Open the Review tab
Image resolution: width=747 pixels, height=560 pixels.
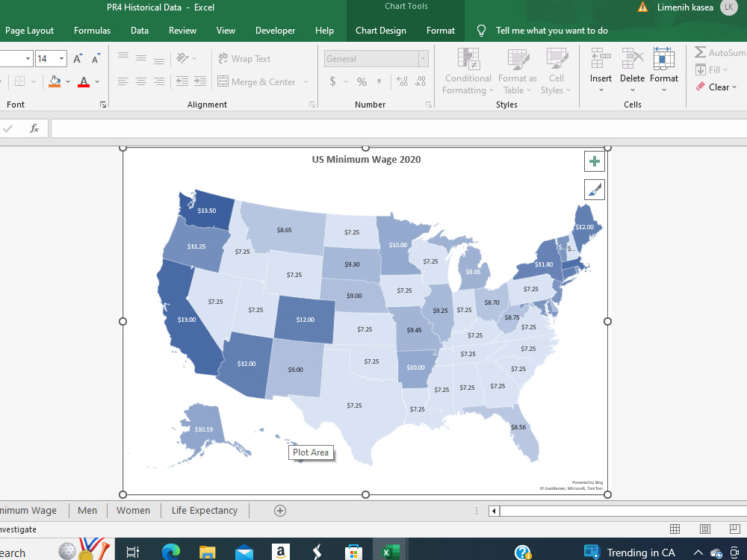point(182,31)
